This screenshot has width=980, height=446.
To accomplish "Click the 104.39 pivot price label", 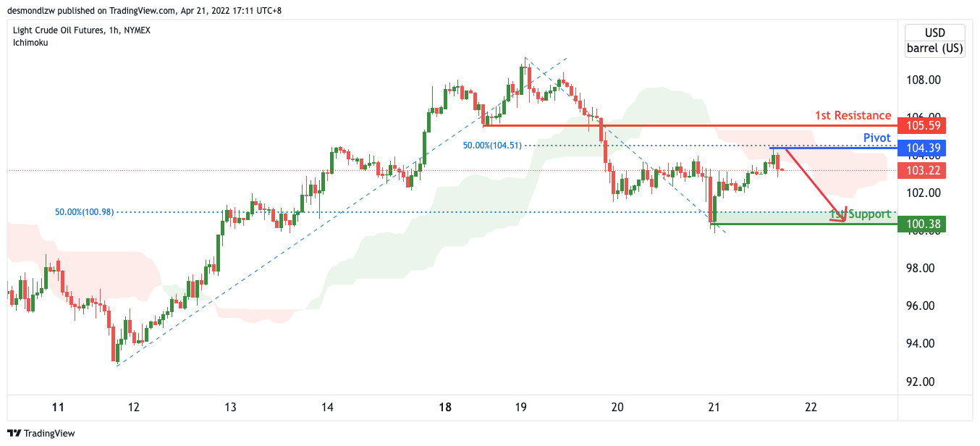I will [x=922, y=148].
